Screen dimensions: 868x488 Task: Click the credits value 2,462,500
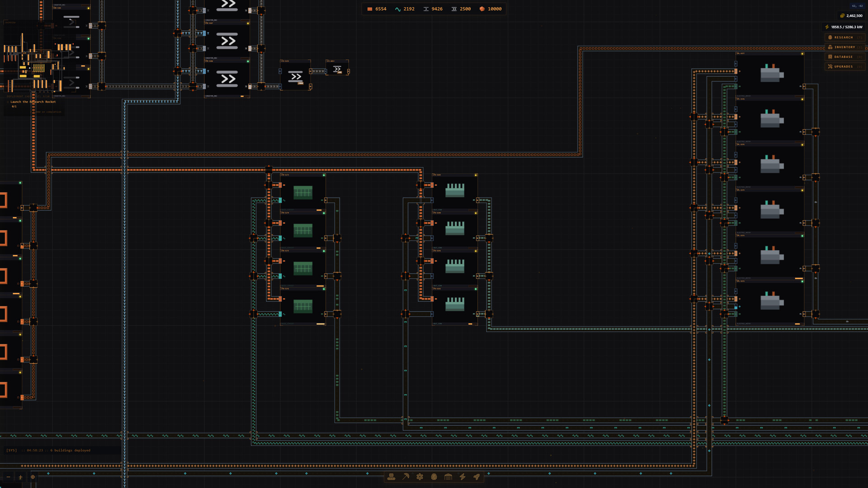pos(854,16)
